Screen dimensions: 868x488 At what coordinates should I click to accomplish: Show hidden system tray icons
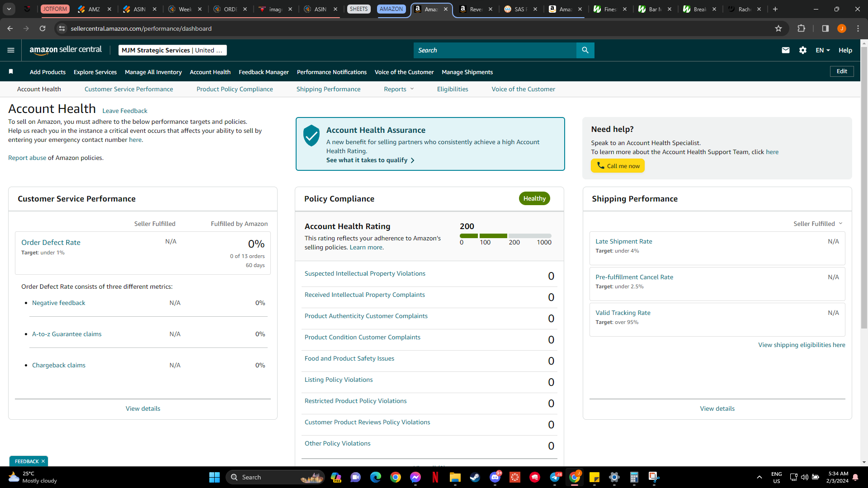click(759, 477)
